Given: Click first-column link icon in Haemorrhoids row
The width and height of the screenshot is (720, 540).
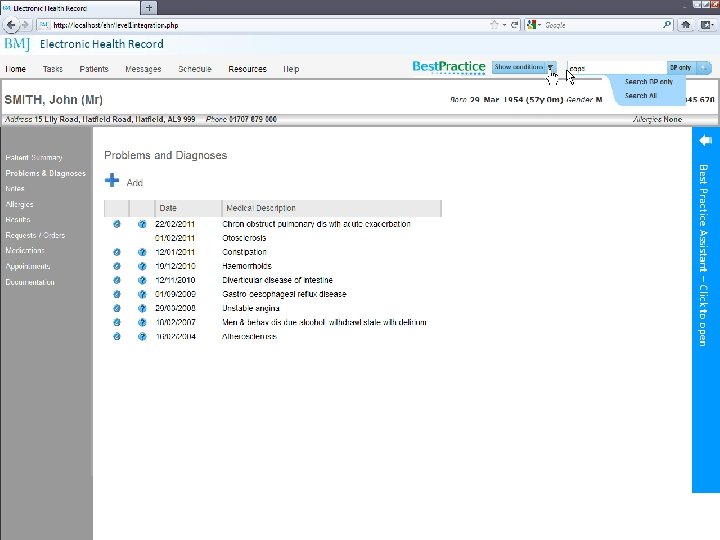Looking at the screenshot, I should click(x=117, y=266).
